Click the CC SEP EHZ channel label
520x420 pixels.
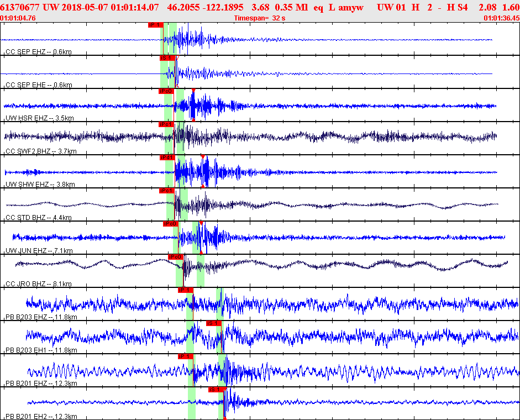click(x=38, y=52)
